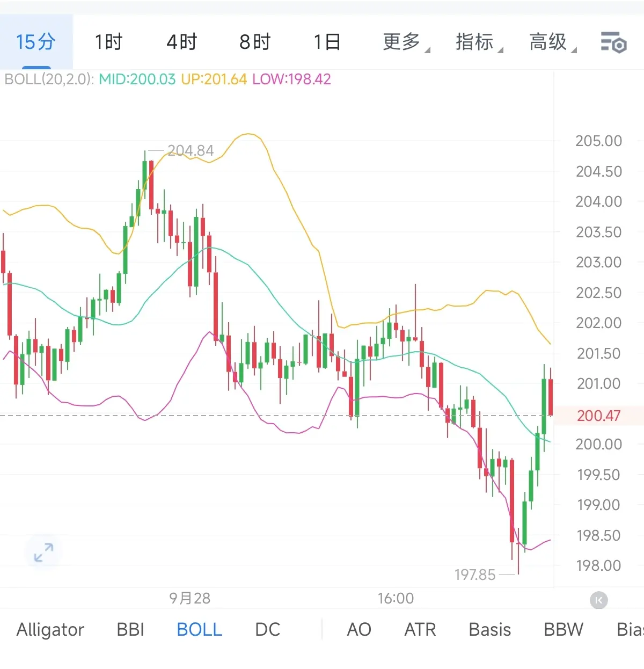Viewport: 644px width, 669px height.
Task: Click the 201.50 price axis label
Action: pos(598,353)
